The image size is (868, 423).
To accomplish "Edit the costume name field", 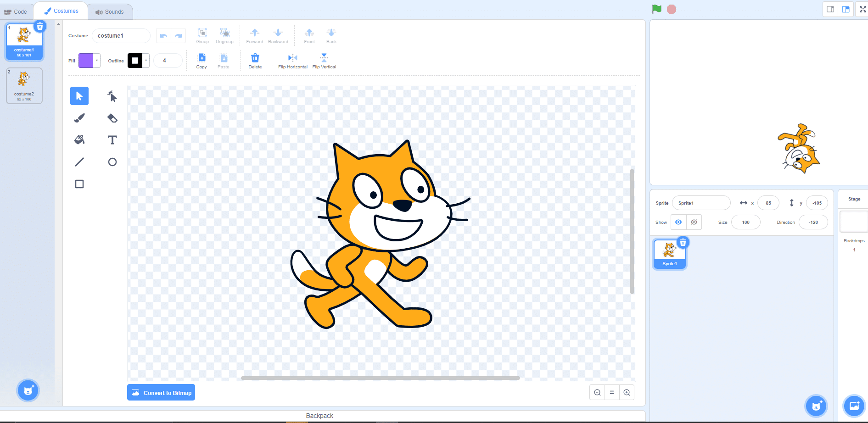I will (x=121, y=36).
